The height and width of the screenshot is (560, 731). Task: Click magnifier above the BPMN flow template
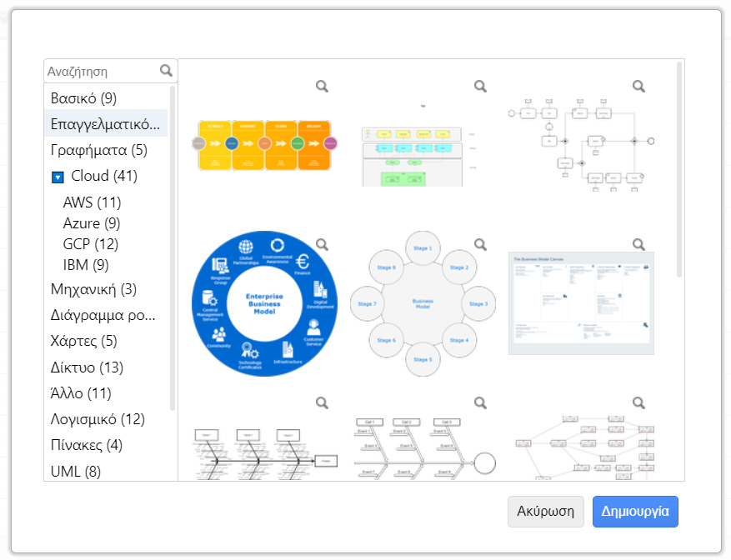point(638,87)
